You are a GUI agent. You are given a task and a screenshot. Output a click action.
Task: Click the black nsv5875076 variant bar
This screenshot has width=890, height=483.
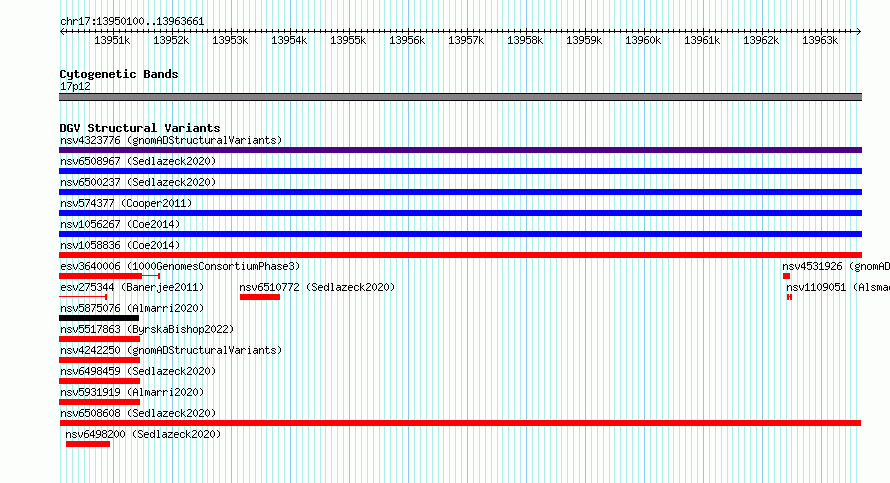point(99,318)
